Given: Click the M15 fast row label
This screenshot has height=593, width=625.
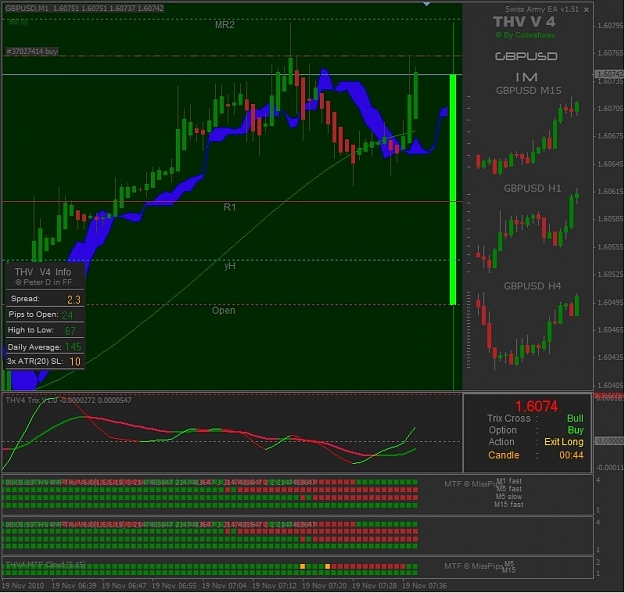Looking at the screenshot, I should [509, 505].
